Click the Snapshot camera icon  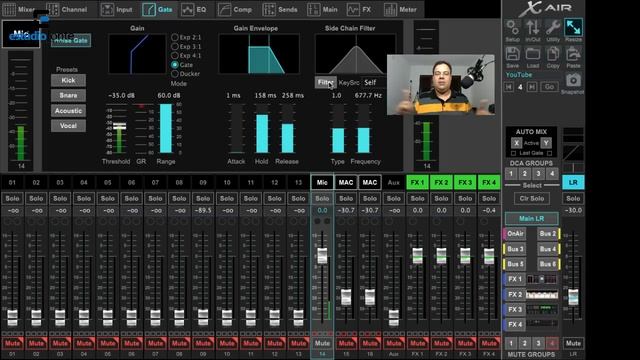573,80
